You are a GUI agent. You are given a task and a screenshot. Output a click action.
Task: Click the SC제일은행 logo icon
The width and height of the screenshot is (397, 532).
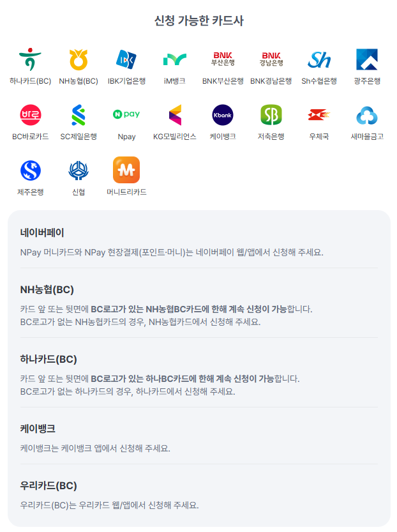point(79,115)
